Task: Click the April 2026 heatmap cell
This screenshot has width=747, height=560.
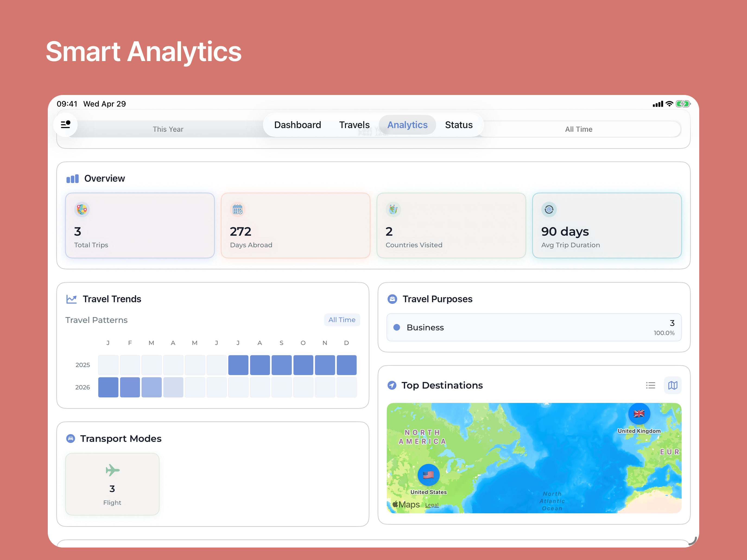Action: point(173,387)
